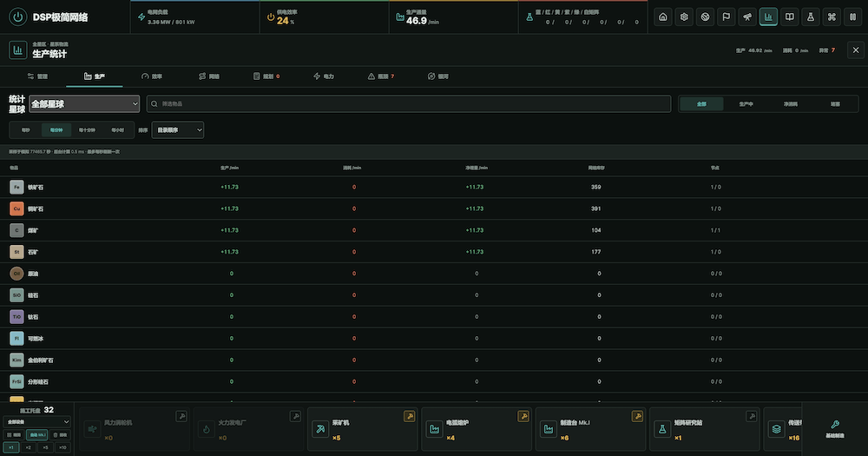Open the planet globe icon in top toolbar
Screen dimensions: 868x456
click(x=705, y=17)
